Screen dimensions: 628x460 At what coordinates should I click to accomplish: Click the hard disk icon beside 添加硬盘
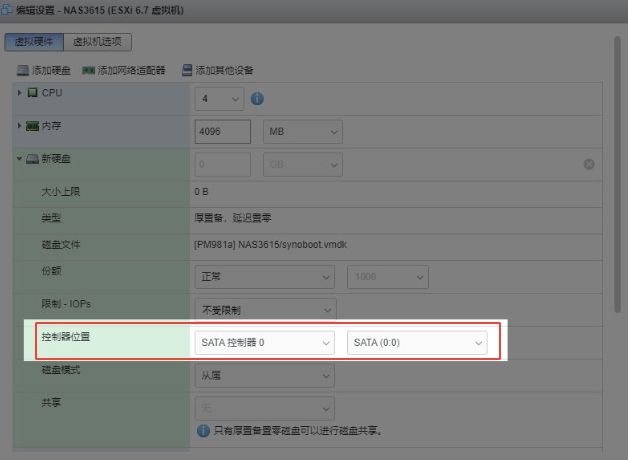pyautogui.click(x=23, y=71)
